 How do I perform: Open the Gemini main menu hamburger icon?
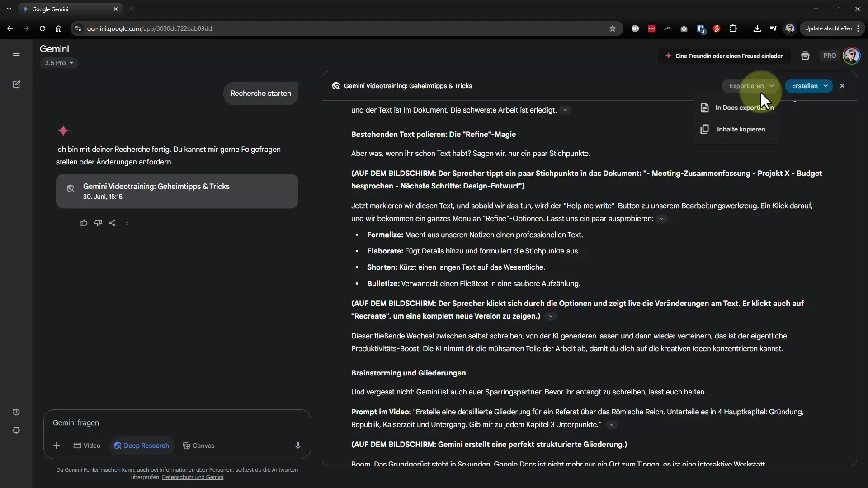16,54
